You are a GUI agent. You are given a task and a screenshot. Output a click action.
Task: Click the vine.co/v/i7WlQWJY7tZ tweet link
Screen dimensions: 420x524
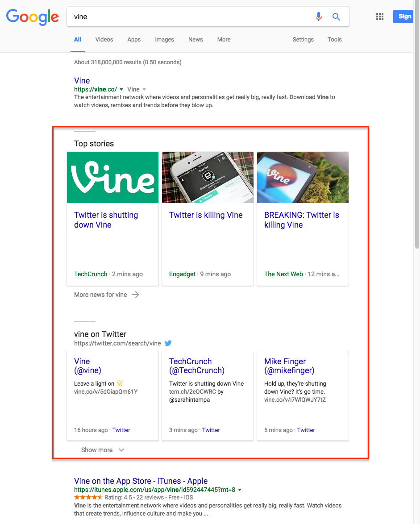[295, 399]
